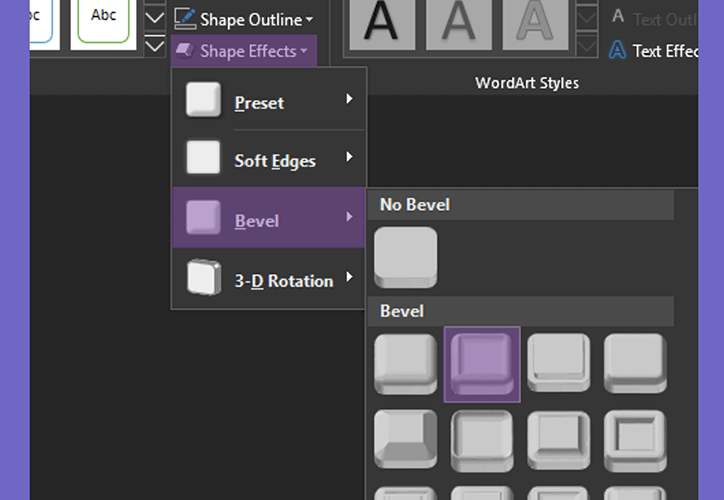724x500 pixels.
Task: Apply the highlighted purple bevel style
Action: point(482,364)
